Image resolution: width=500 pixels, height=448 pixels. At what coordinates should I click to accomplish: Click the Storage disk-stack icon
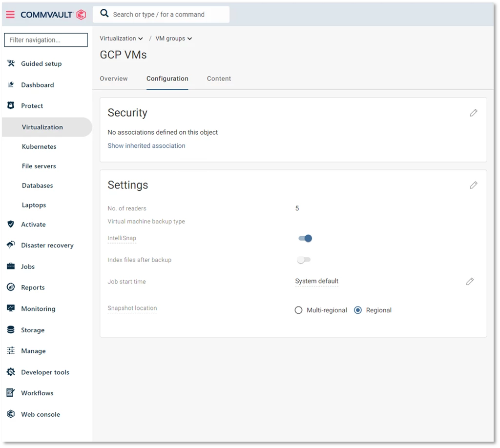pos(11,329)
